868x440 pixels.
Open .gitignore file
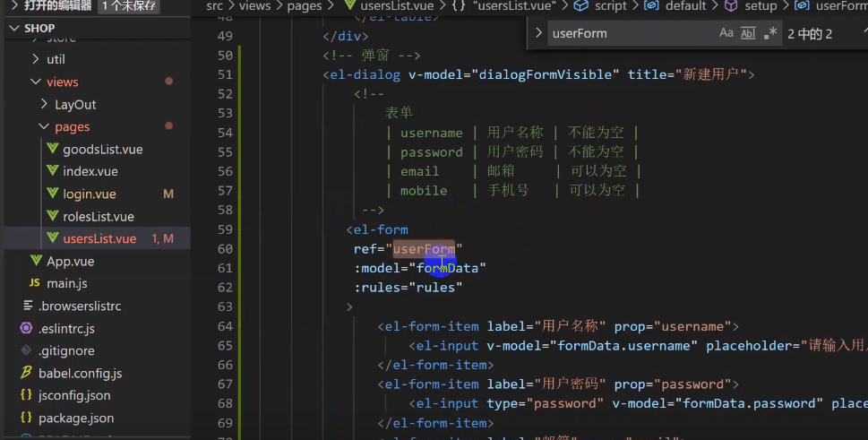tap(66, 351)
